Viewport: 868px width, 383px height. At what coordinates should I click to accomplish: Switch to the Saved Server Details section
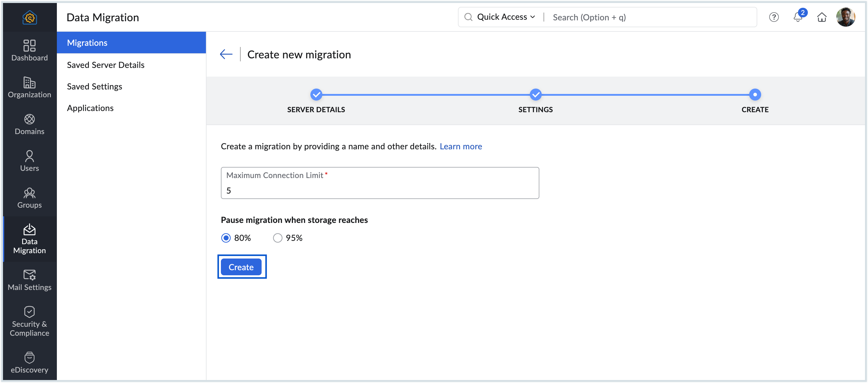pyautogui.click(x=105, y=65)
